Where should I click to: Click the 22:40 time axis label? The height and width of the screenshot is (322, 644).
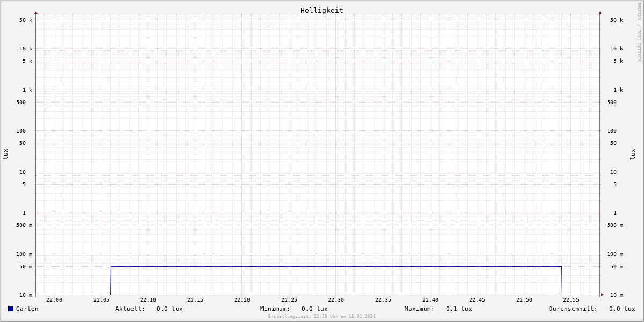pos(430,300)
